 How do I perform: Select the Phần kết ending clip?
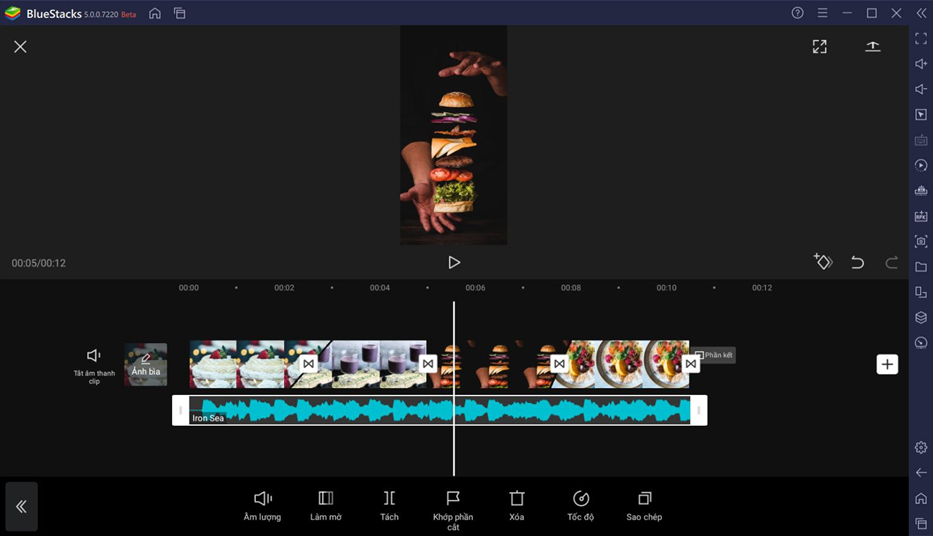(715, 355)
